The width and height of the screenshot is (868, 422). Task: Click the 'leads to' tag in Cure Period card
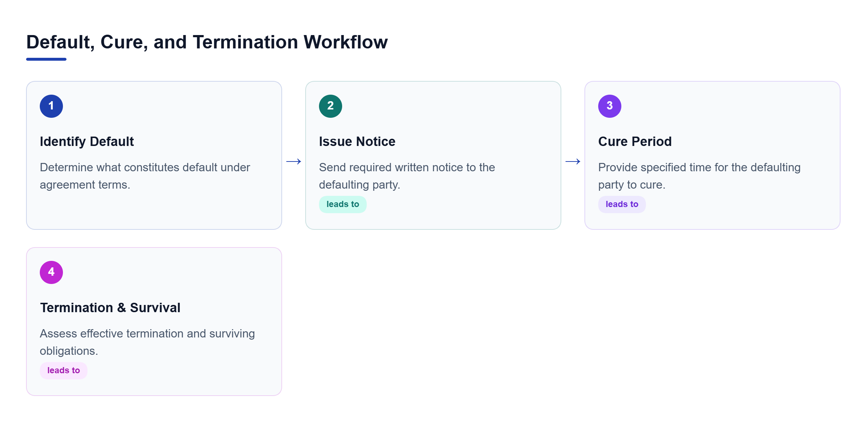[622, 204]
